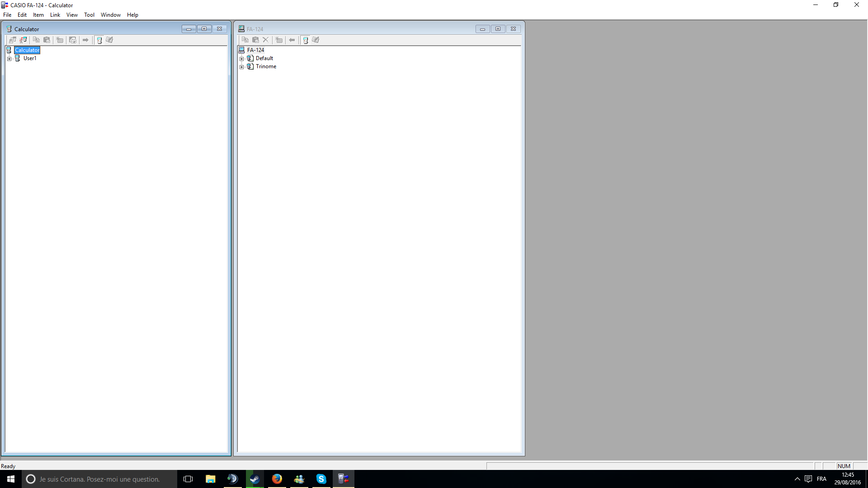Open Skype from the taskbar
This screenshot has height=488, width=868.
click(321, 479)
